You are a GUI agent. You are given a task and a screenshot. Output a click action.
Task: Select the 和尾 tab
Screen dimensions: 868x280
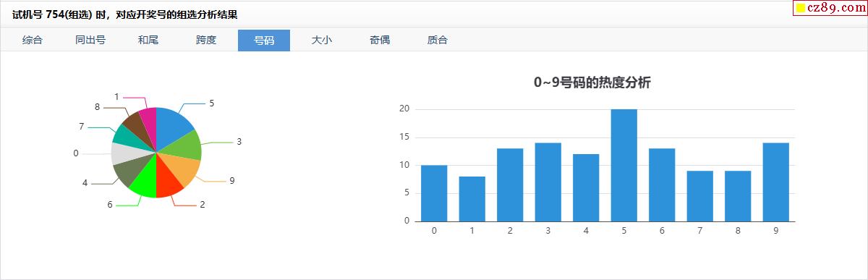(x=148, y=41)
